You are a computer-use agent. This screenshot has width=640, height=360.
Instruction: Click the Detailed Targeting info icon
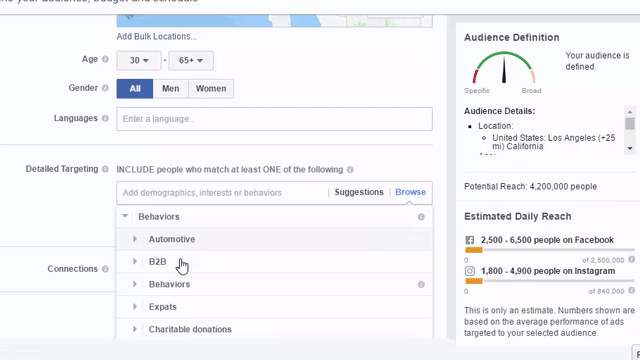click(x=105, y=169)
